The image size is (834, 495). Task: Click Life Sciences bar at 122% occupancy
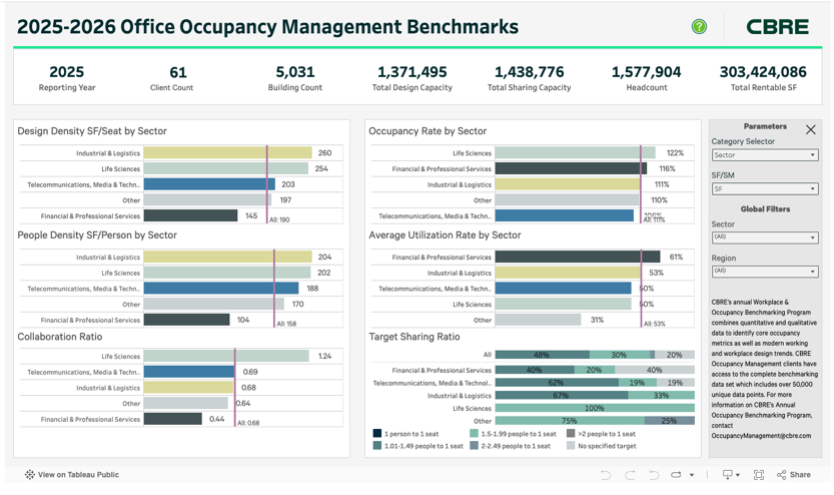[x=575, y=153]
